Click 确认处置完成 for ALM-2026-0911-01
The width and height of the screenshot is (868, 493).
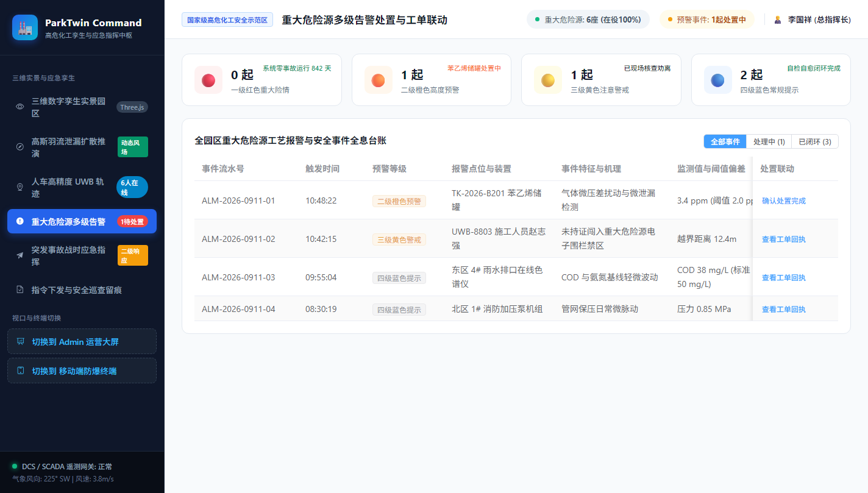click(x=783, y=200)
